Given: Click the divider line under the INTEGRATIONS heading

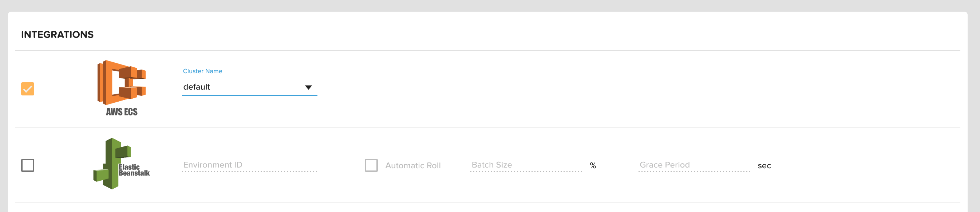Looking at the screenshot, I should tap(487, 51).
